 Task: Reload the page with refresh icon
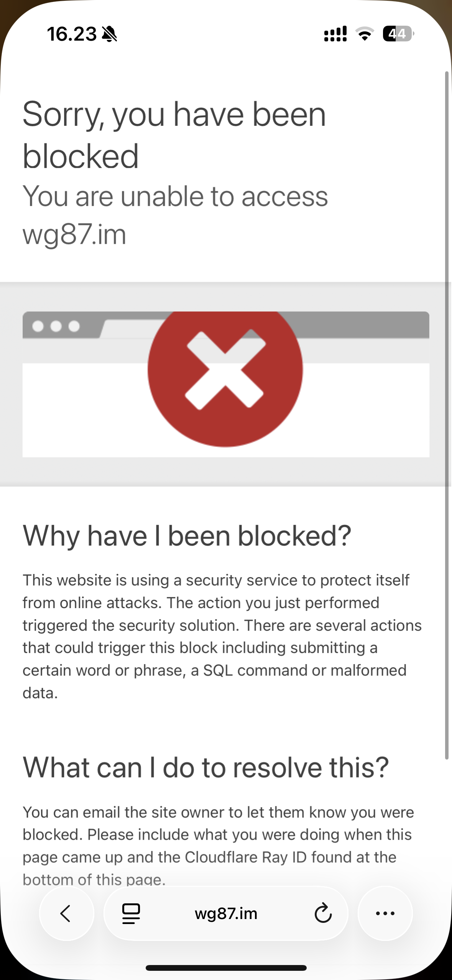323,913
